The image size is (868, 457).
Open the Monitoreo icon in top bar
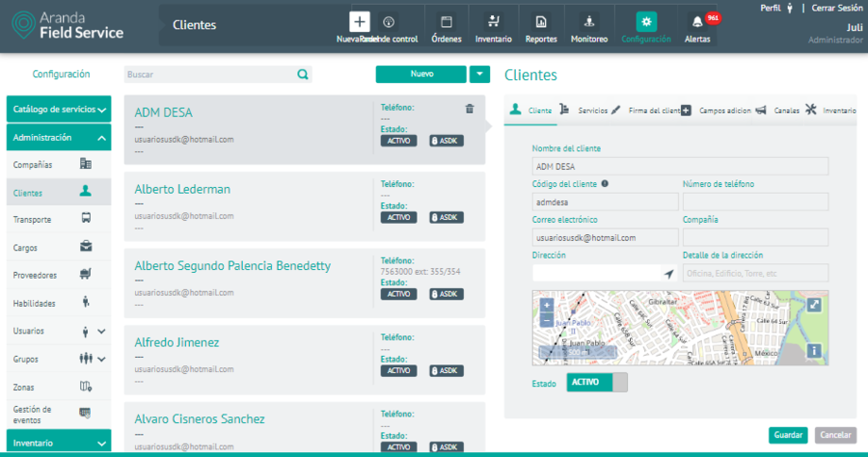pyautogui.click(x=588, y=23)
